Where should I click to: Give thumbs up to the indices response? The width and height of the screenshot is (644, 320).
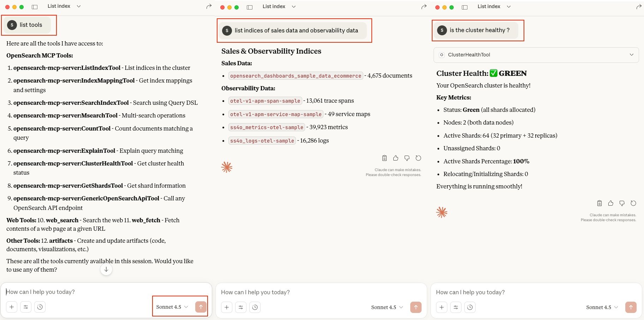pyautogui.click(x=395, y=158)
